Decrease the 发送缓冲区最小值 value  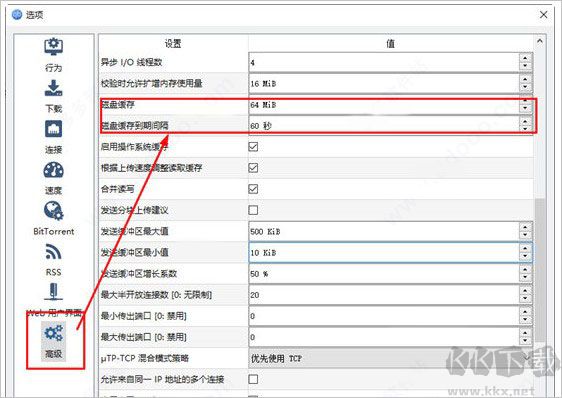coord(525,256)
